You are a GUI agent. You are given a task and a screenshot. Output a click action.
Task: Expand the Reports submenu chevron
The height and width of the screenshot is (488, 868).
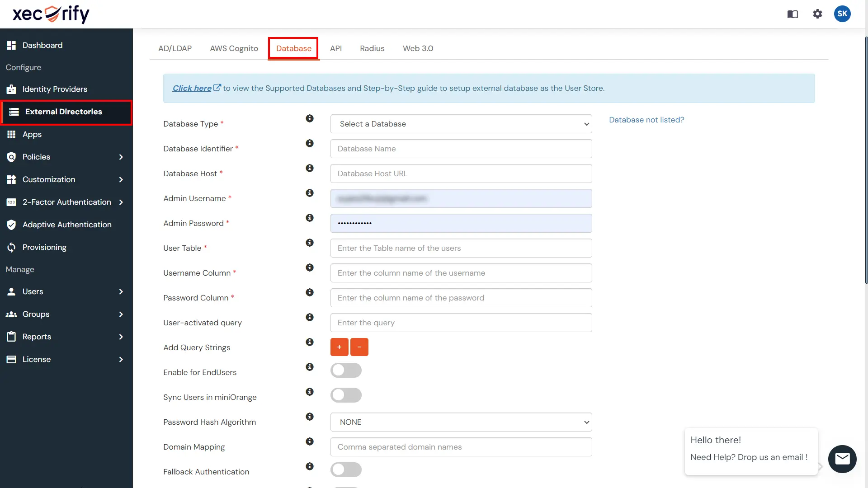[x=121, y=337]
